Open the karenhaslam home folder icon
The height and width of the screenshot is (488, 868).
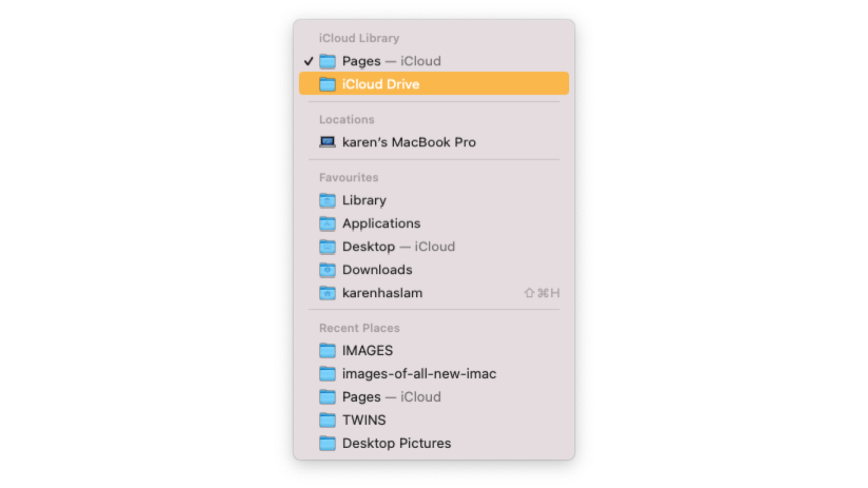(x=328, y=292)
